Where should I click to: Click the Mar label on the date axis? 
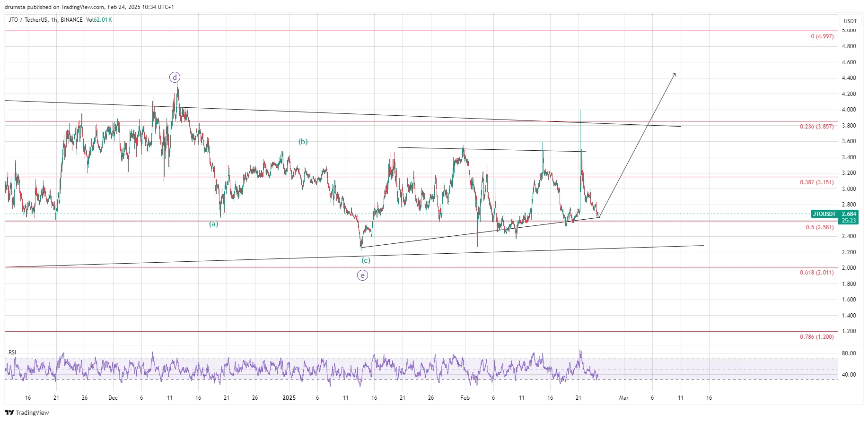(624, 398)
